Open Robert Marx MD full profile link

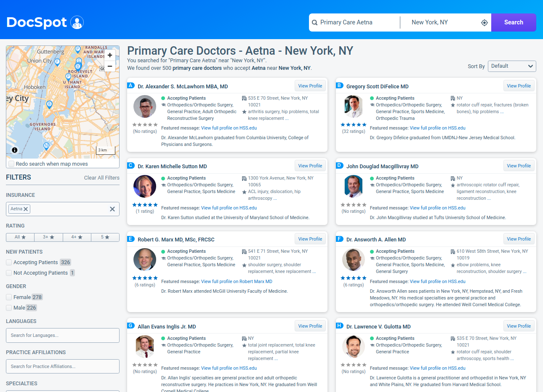(237, 281)
